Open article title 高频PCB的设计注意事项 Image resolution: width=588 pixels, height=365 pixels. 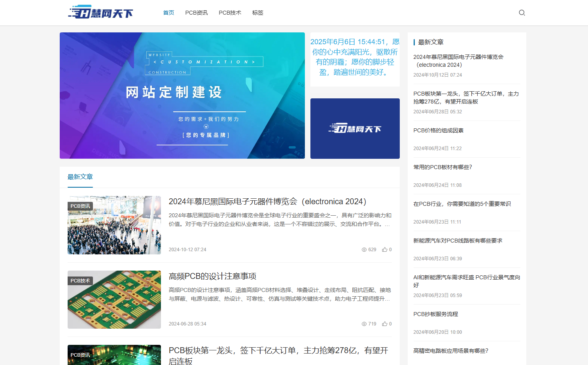[x=213, y=276]
